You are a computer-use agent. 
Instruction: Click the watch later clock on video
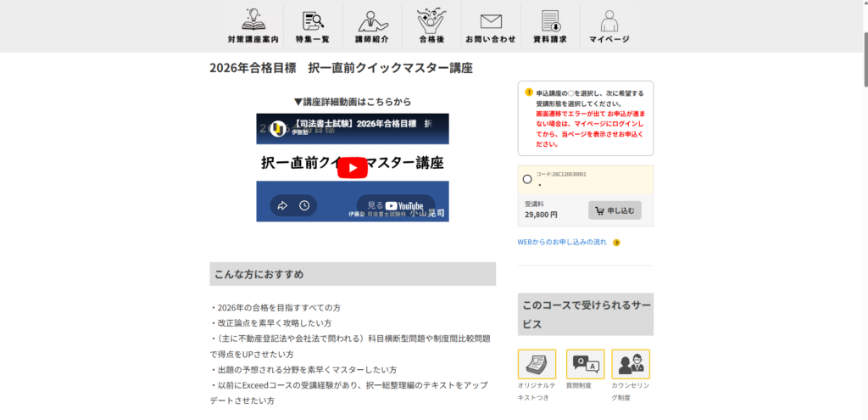point(303,205)
